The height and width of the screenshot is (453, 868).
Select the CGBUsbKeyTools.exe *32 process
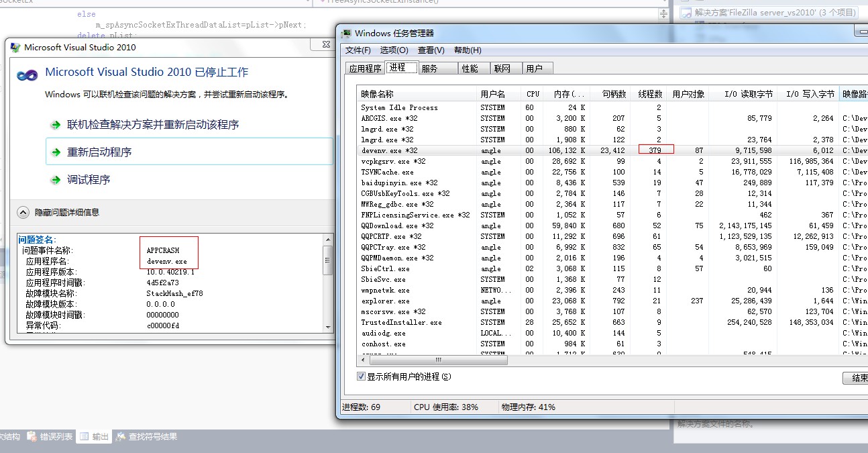[x=612, y=193]
